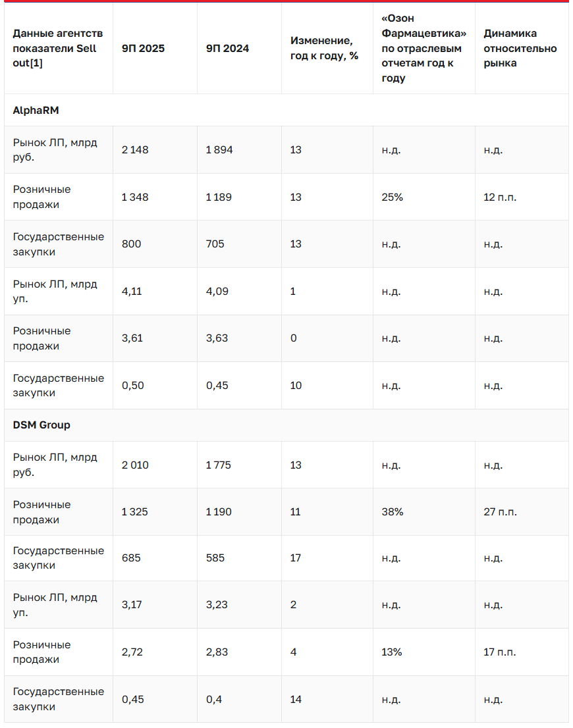Click the Изменение, год к году header
Screen dimensions: 573x728
(x=324, y=48)
